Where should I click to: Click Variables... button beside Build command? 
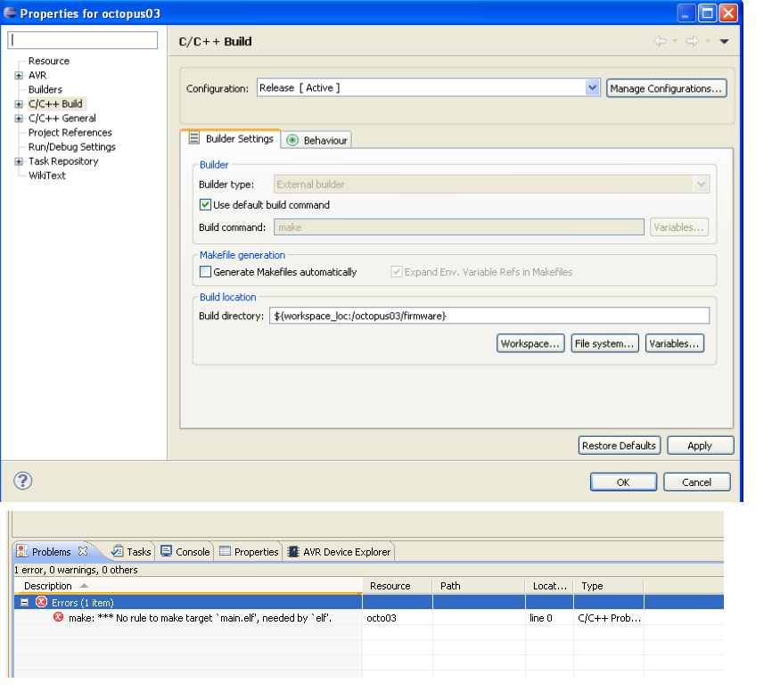pyautogui.click(x=678, y=227)
